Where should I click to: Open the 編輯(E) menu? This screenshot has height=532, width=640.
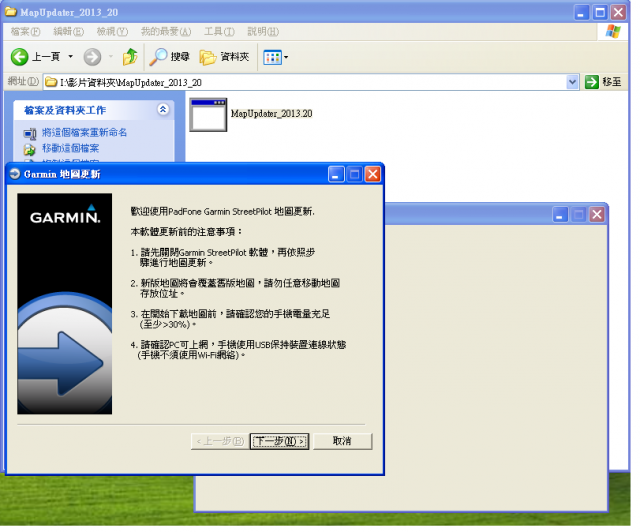tap(69, 31)
